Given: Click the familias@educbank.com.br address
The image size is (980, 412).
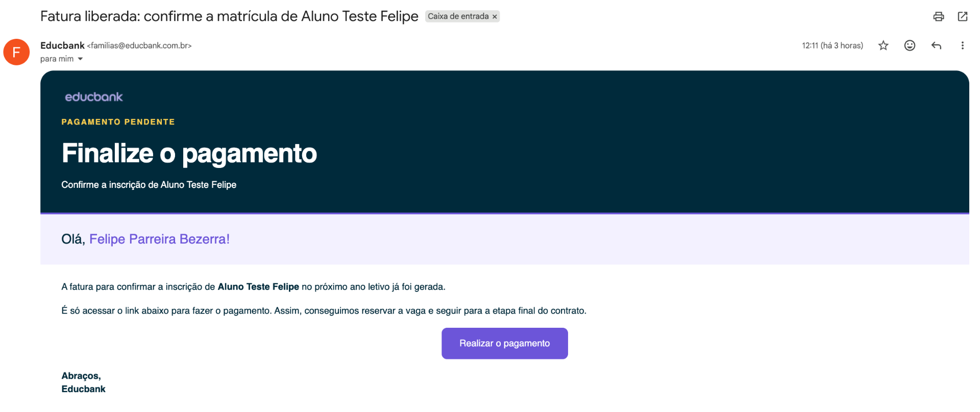Looking at the screenshot, I should tap(139, 45).
